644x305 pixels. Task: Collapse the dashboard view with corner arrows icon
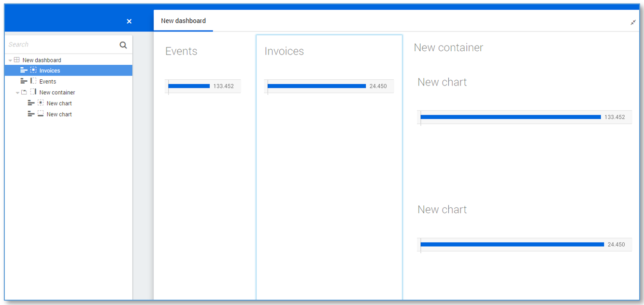(633, 22)
